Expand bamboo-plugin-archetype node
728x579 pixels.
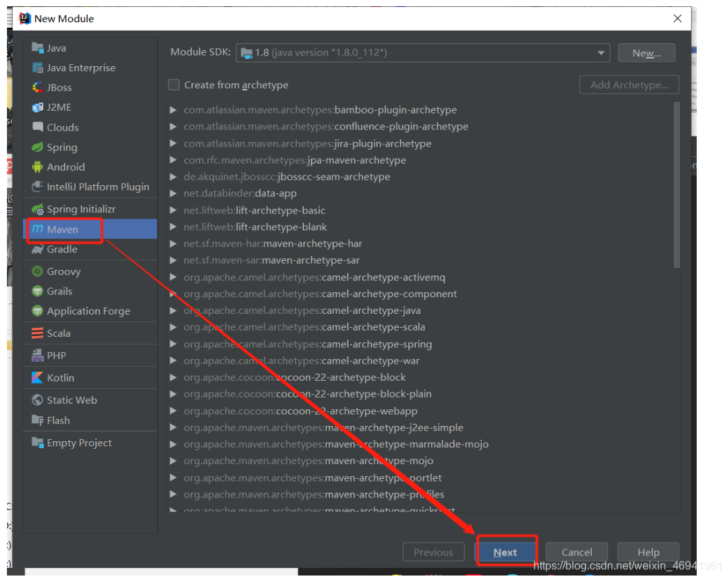[x=173, y=110]
